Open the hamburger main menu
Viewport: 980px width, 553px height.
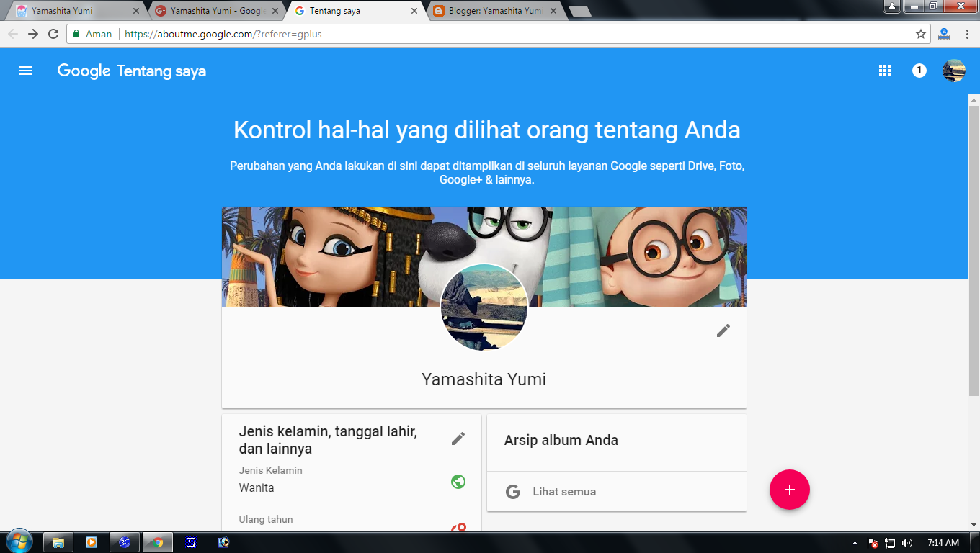(x=26, y=71)
